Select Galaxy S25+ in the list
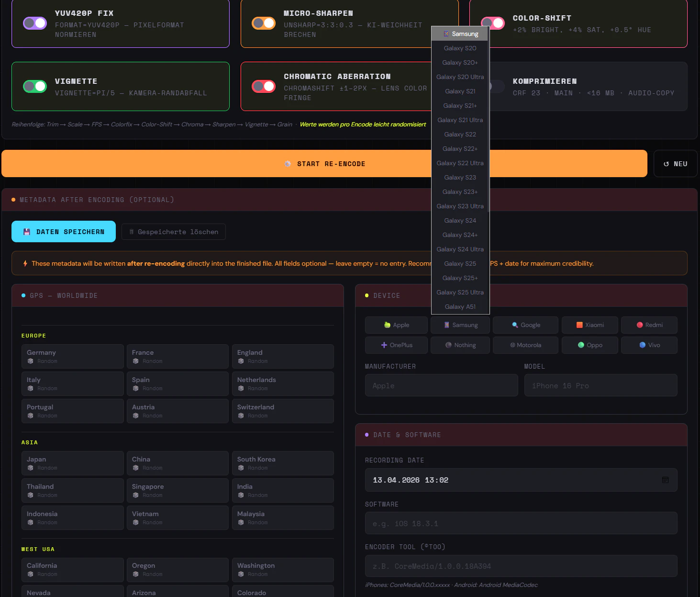This screenshot has width=700, height=597. coord(460,278)
